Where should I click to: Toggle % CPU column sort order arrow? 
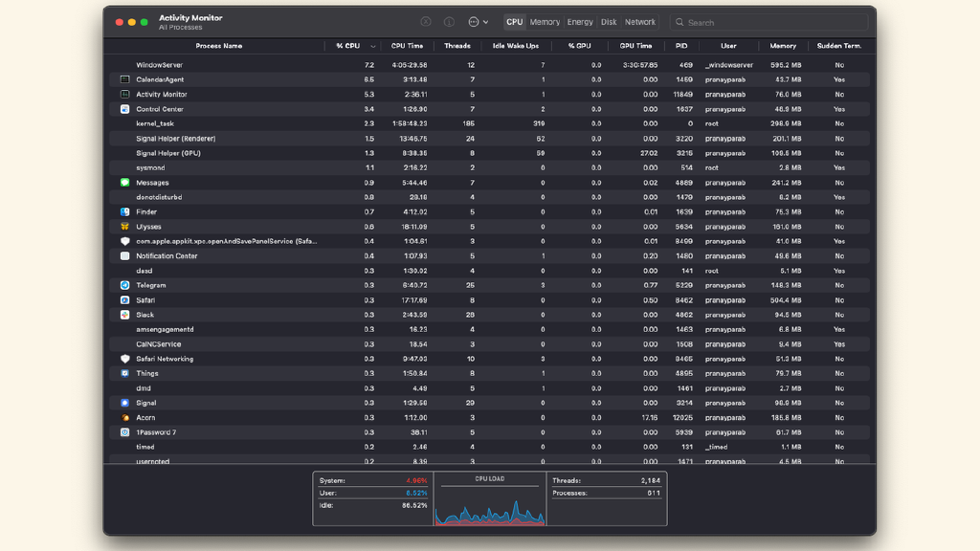click(372, 46)
